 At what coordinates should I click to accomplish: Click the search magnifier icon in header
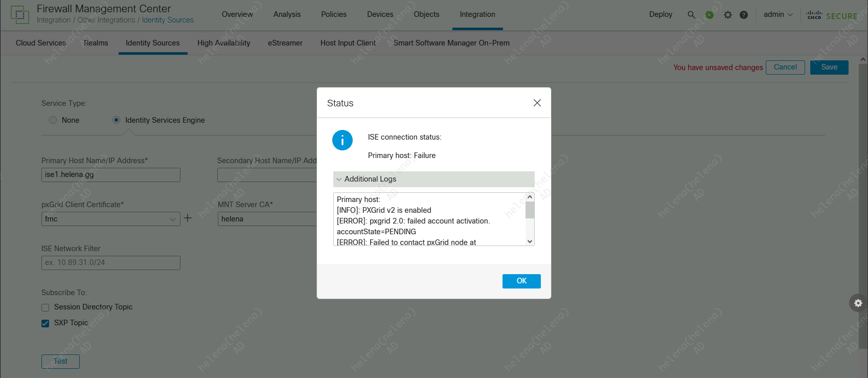(691, 15)
